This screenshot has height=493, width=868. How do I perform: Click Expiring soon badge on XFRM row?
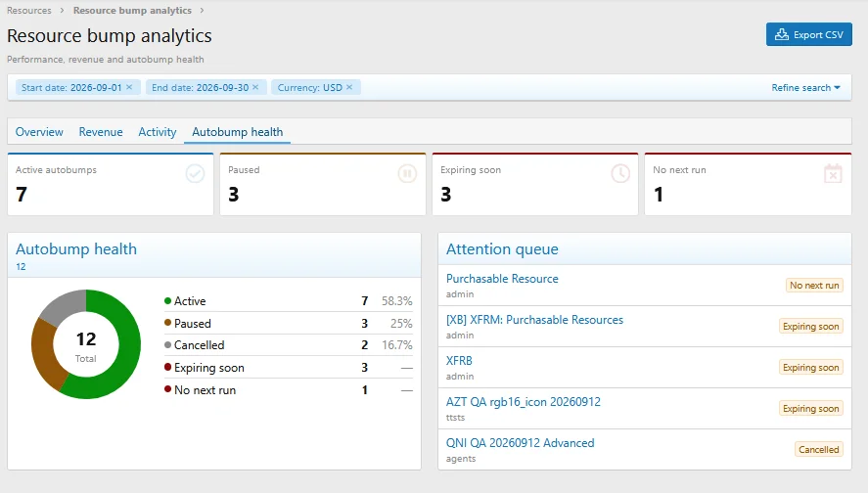(811, 326)
